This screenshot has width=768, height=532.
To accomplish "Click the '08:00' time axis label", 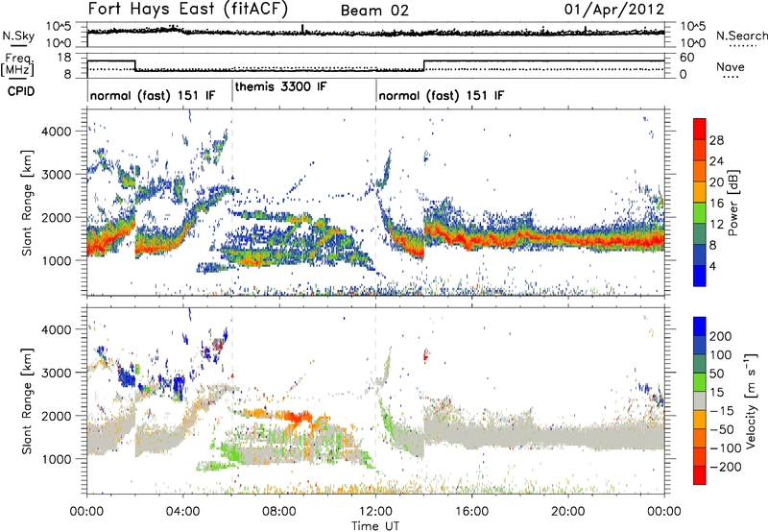I will (x=278, y=512).
